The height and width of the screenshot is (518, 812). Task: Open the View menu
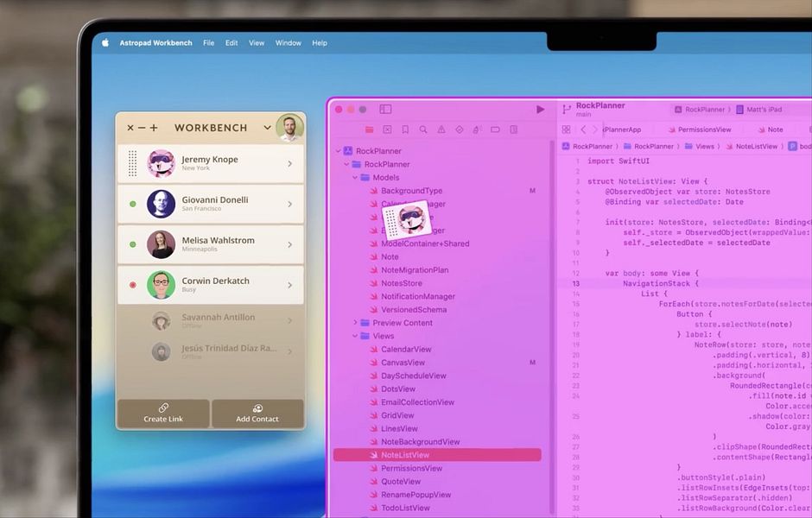[x=257, y=43]
